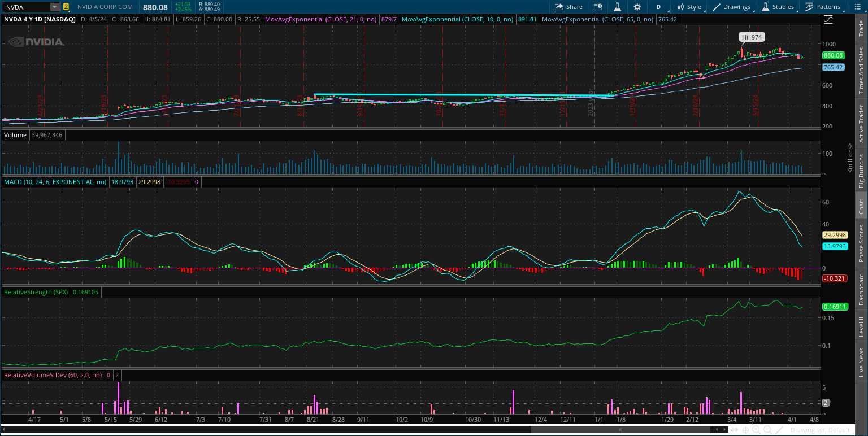Open the news/alerts window icon
The image size is (868, 436).
pos(598,7)
